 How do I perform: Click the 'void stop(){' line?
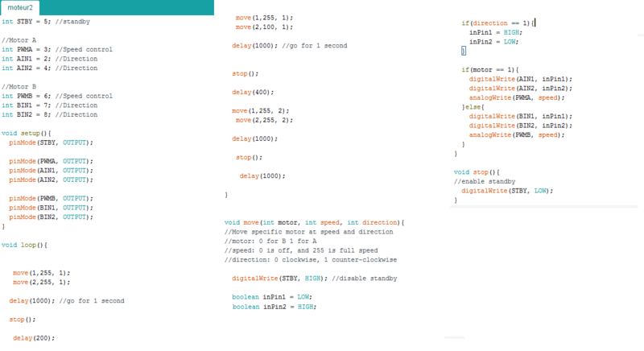click(477, 172)
